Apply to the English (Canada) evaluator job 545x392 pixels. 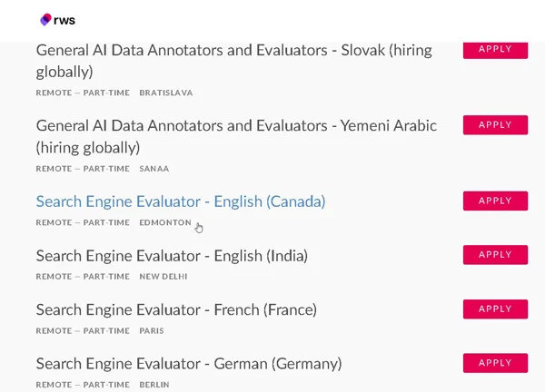click(495, 201)
